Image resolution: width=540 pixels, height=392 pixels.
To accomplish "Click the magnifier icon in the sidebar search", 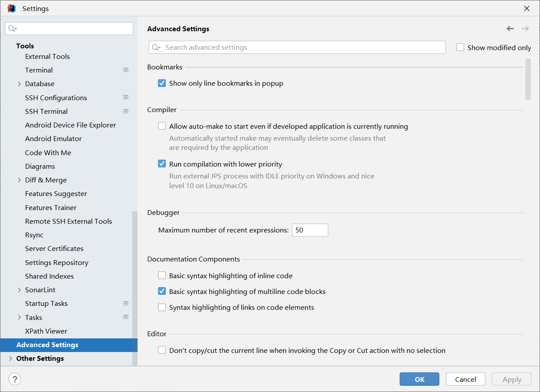I will pyautogui.click(x=12, y=29).
